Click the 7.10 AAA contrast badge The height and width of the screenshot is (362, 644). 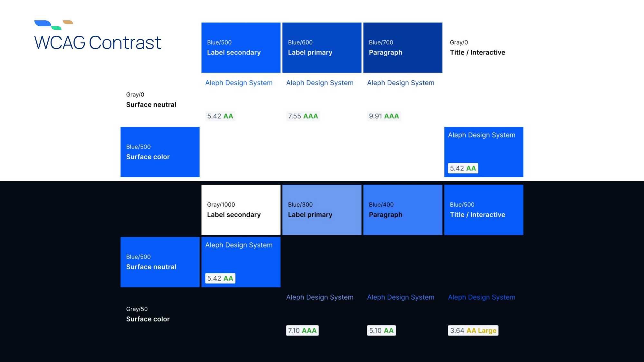click(302, 330)
